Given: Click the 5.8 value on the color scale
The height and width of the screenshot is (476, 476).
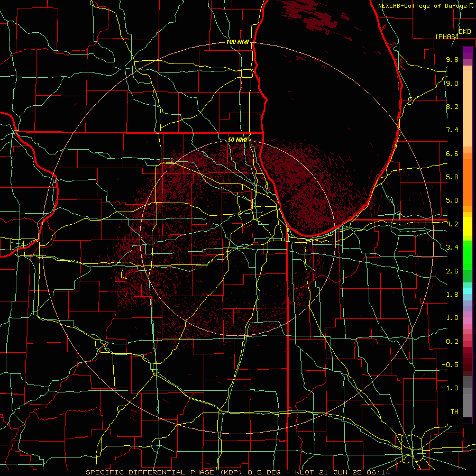Looking at the screenshot, I should tap(452, 177).
